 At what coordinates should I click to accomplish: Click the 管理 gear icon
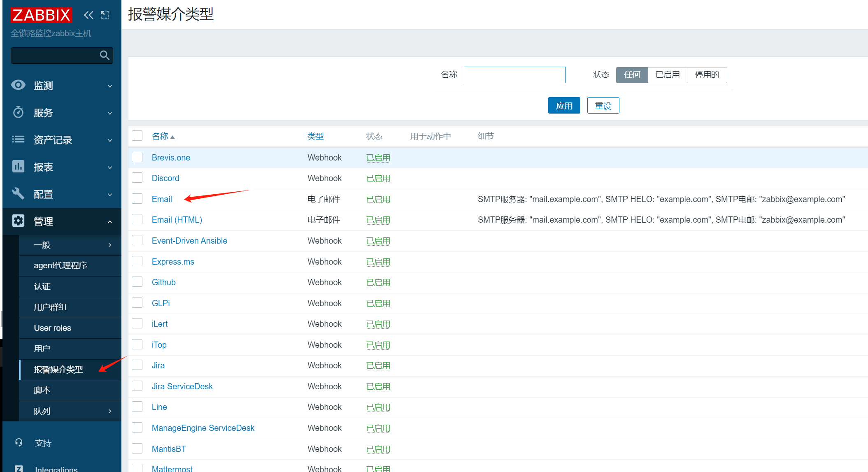click(x=18, y=221)
